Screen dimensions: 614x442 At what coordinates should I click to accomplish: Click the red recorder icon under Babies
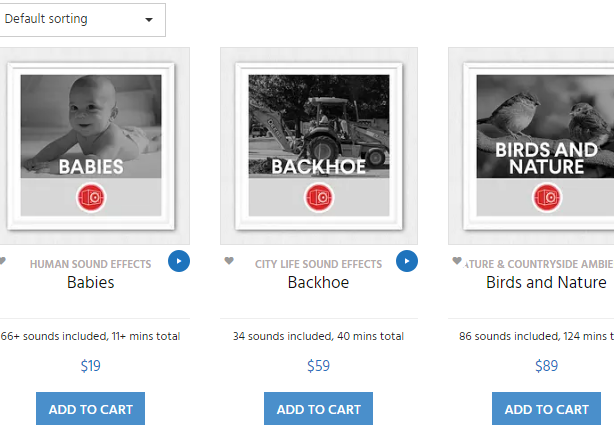click(91, 197)
